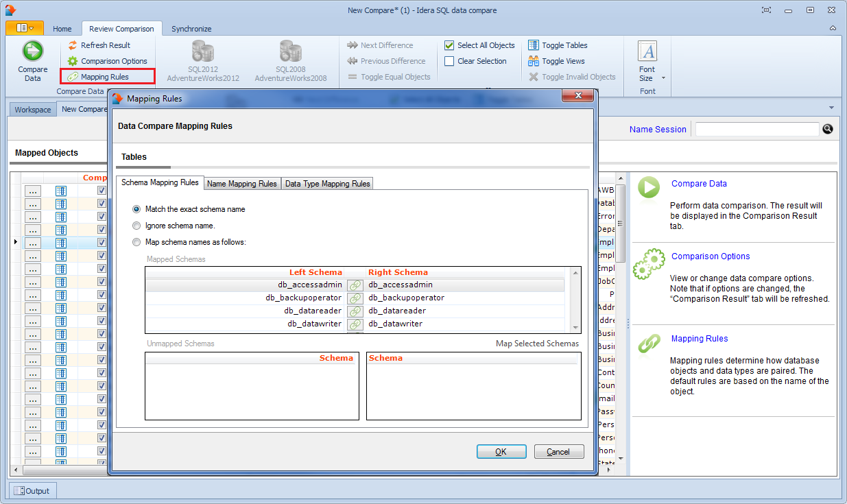Click the Right Schema column header
The width and height of the screenshot is (847, 504).
click(398, 272)
